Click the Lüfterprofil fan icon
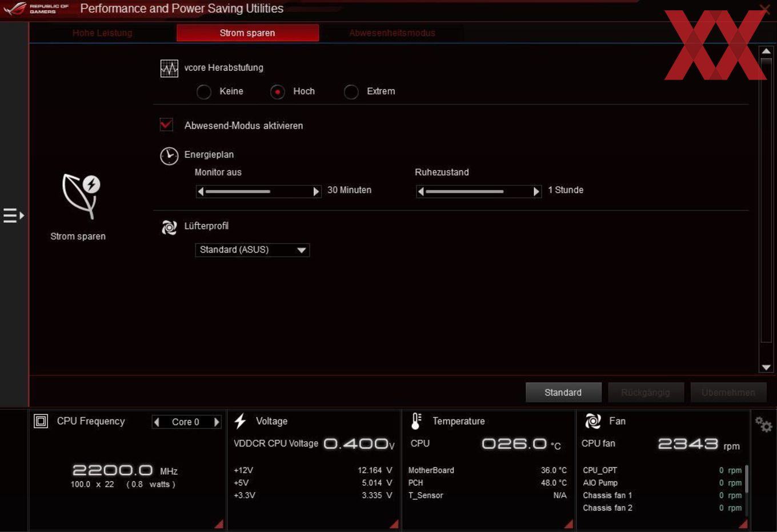The height and width of the screenshot is (532, 777). point(169,227)
